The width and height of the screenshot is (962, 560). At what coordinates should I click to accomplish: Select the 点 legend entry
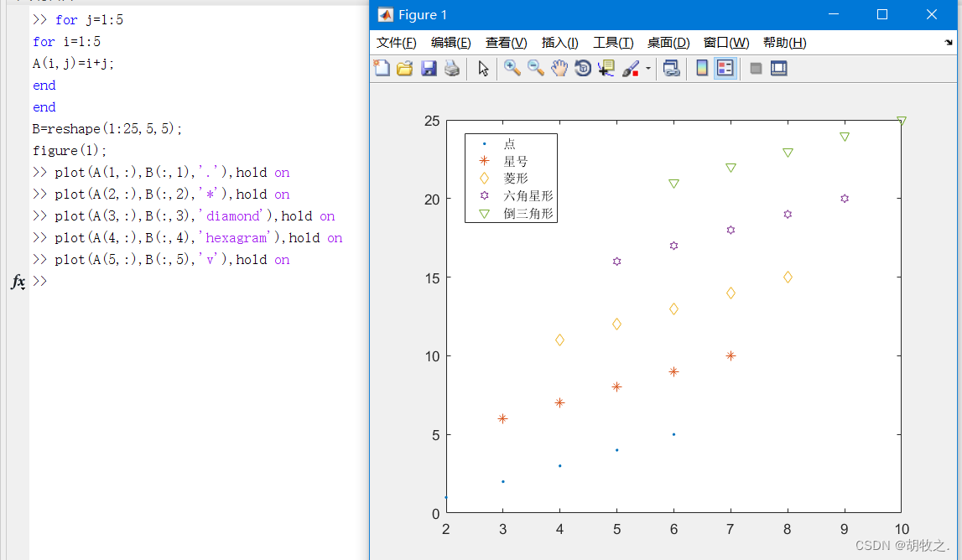(x=509, y=144)
